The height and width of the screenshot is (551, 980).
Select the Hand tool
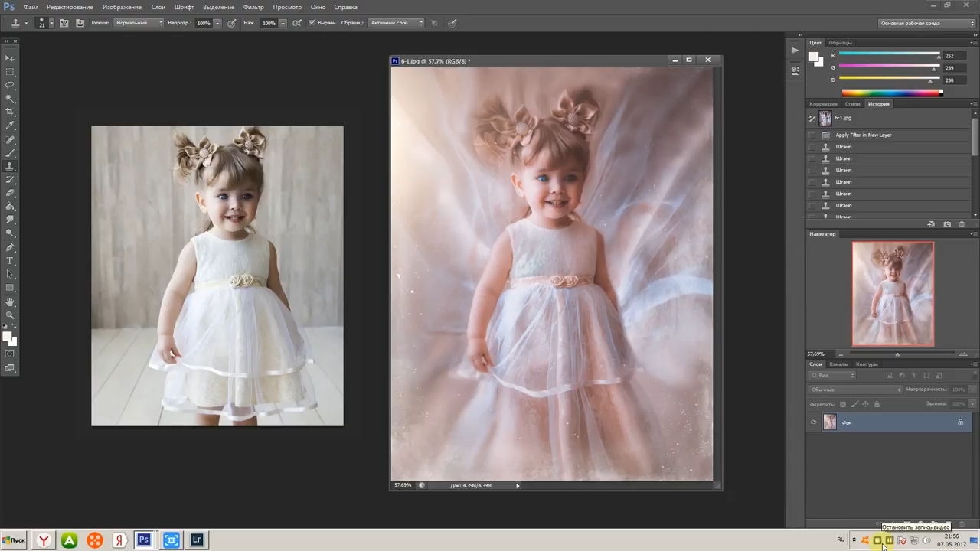click(10, 302)
